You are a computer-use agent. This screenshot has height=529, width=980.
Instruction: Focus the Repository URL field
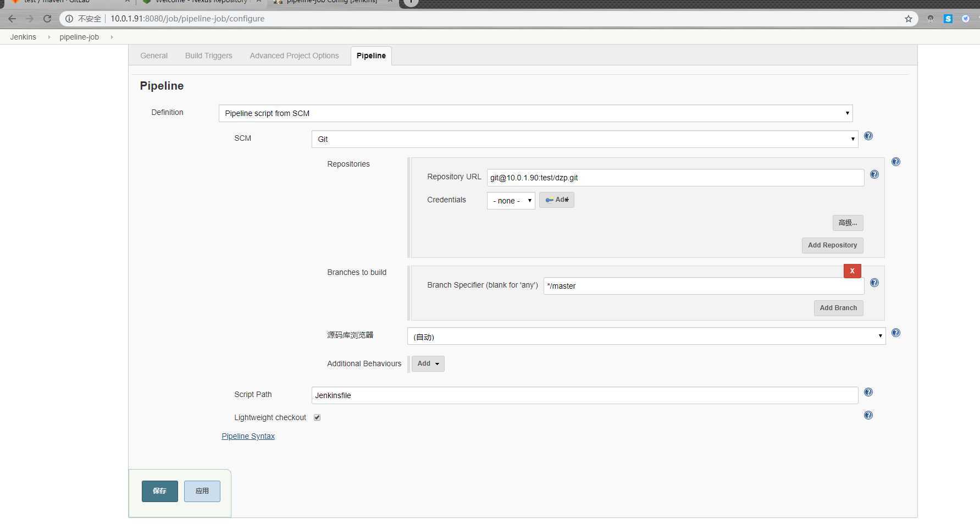676,178
